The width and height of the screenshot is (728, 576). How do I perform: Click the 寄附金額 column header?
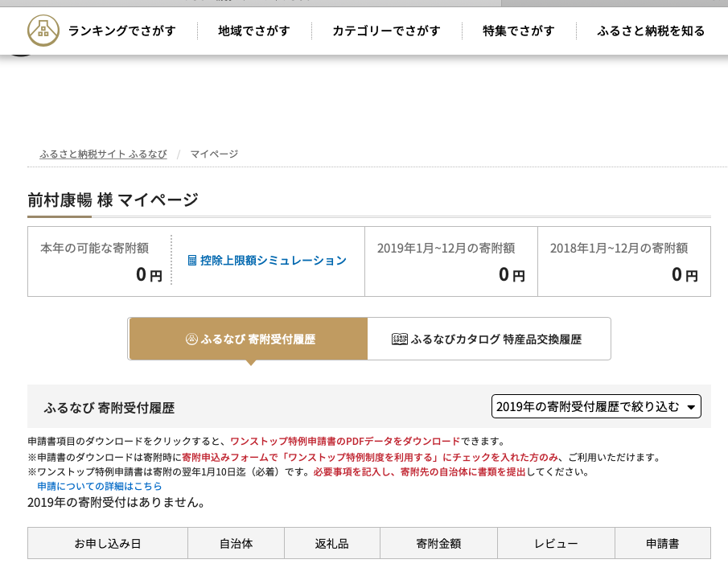(438, 543)
